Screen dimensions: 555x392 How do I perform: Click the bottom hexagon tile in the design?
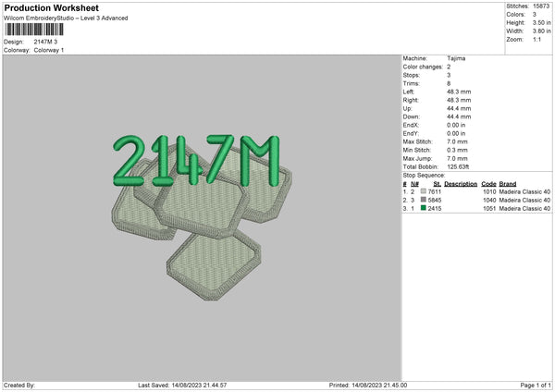point(214,265)
